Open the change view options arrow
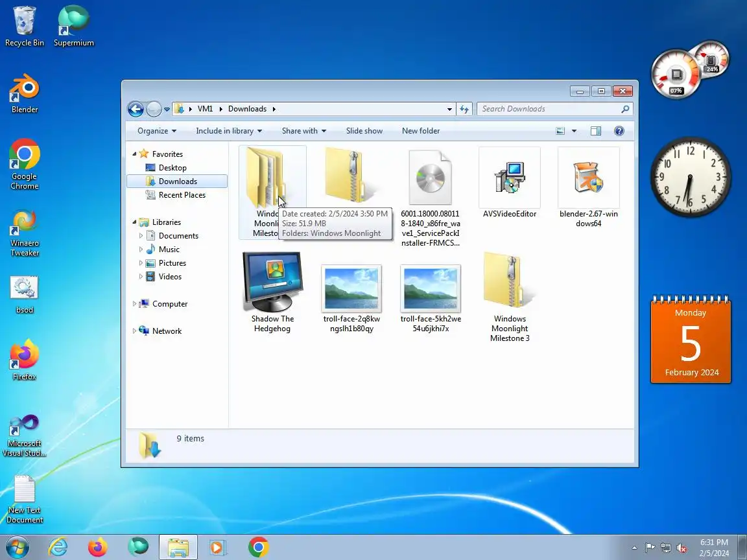The image size is (747, 560). pos(574,131)
